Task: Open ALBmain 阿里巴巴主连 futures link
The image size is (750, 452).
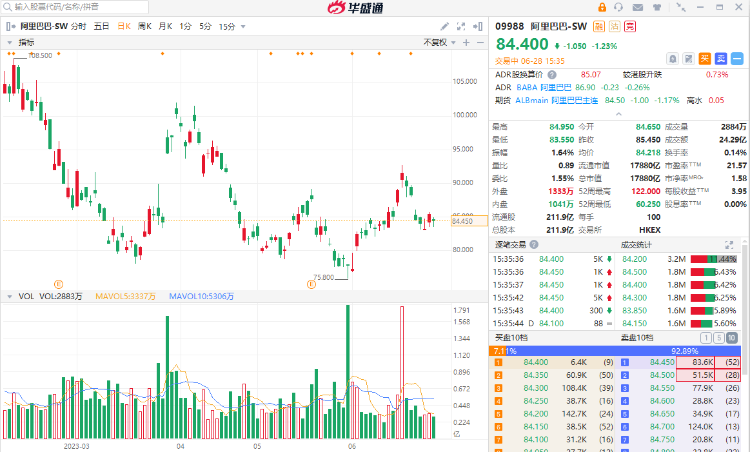Action: coord(557,100)
